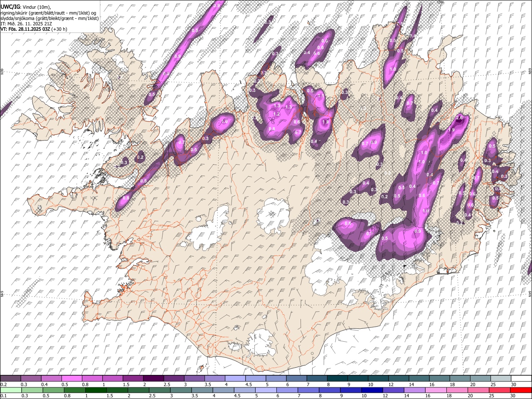
Task: Click the 'rigning/skúrir (grænt/blátt/rautt' header line
Action: pos(48,12)
